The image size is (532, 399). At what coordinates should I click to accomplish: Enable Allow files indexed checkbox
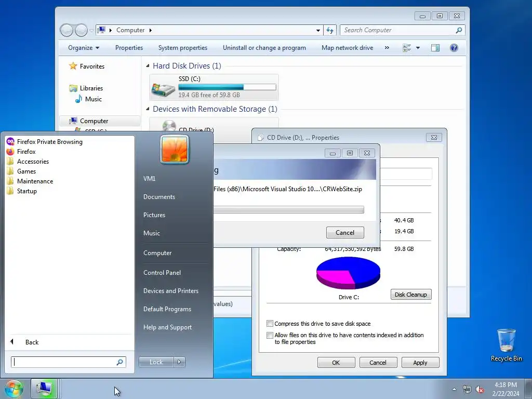click(270, 335)
